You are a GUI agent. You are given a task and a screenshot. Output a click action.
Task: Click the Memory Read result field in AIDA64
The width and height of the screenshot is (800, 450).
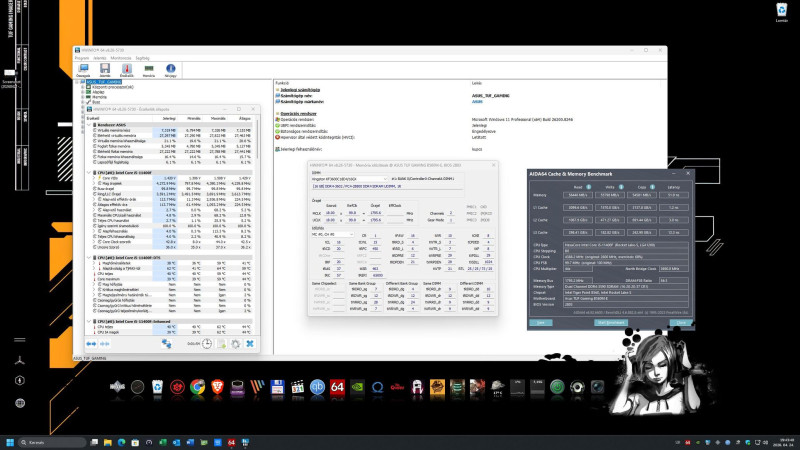pyautogui.click(x=578, y=195)
